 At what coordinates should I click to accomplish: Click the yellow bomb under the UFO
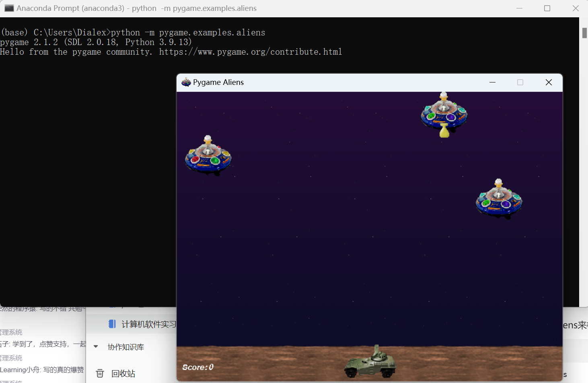444,131
